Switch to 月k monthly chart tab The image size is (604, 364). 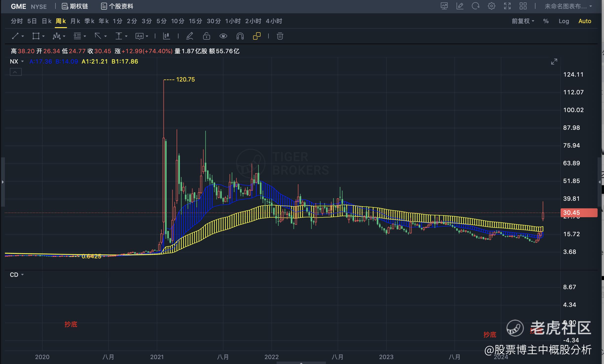75,21
